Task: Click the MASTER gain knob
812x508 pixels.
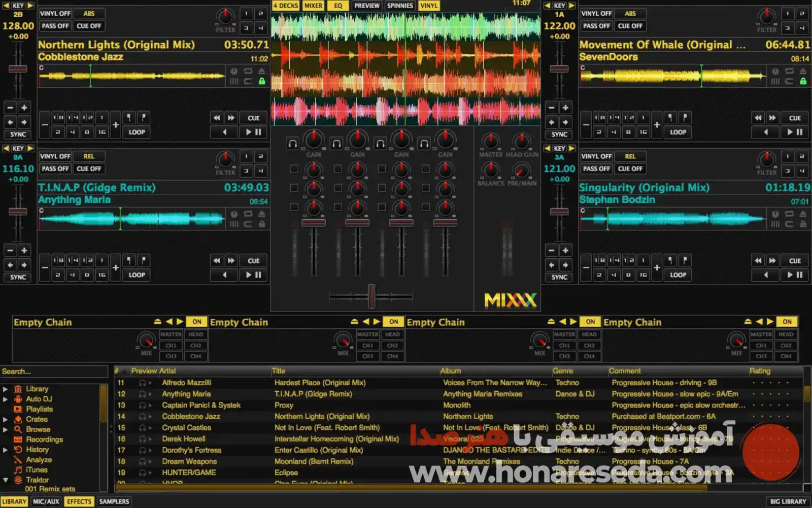Action: (491, 142)
